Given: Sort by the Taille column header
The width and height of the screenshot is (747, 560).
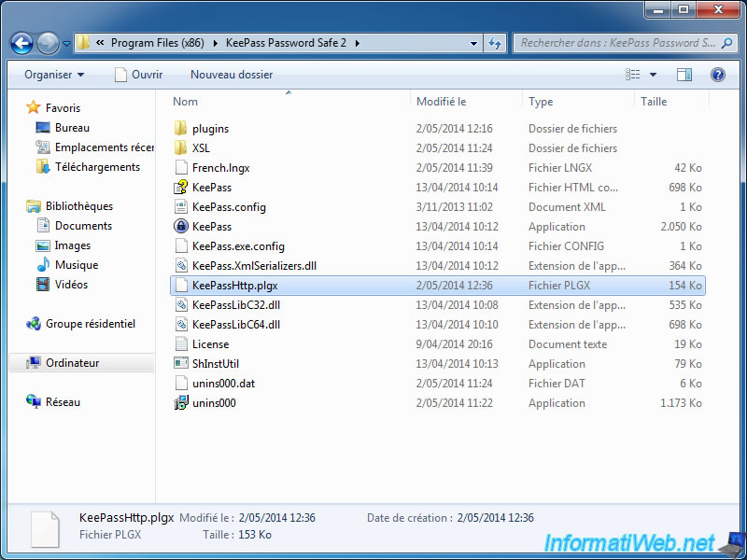Looking at the screenshot, I should click(671, 102).
